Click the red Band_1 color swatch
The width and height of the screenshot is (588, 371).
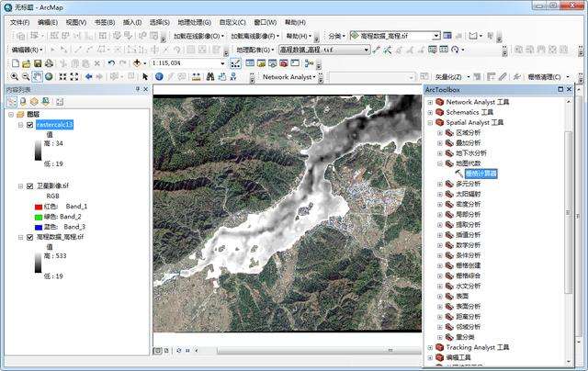[39, 207]
